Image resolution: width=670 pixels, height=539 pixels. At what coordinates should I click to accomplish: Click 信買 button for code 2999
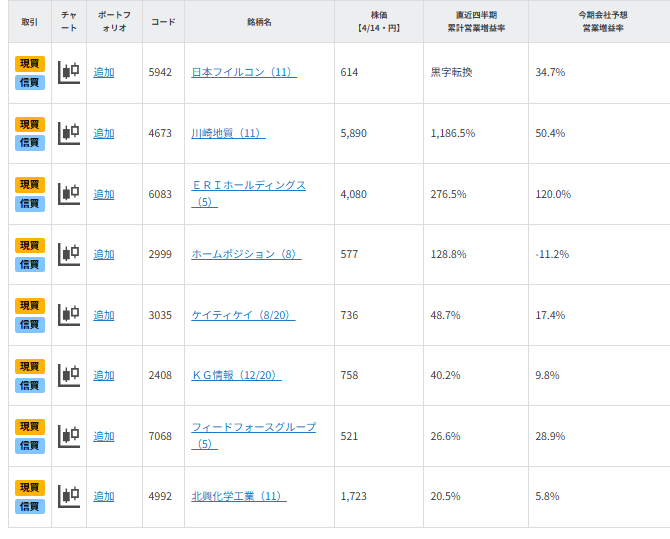click(30, 265)
